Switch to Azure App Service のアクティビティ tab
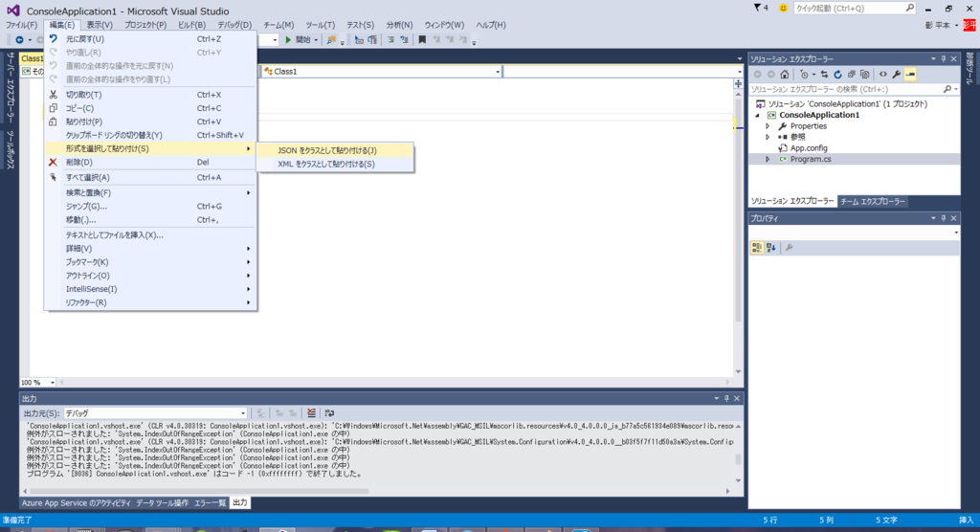The height and width of the screenshot is (532, 980). [77, 502]
